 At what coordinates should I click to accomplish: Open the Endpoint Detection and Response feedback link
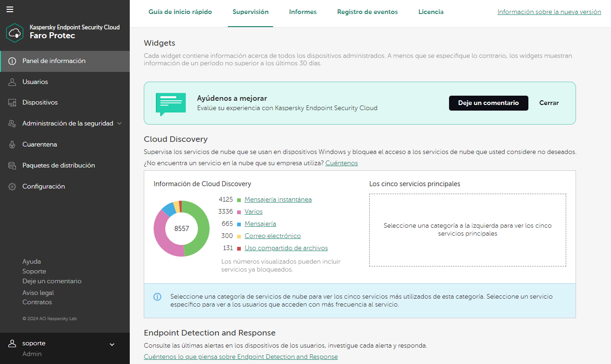[x=241, y=357]
